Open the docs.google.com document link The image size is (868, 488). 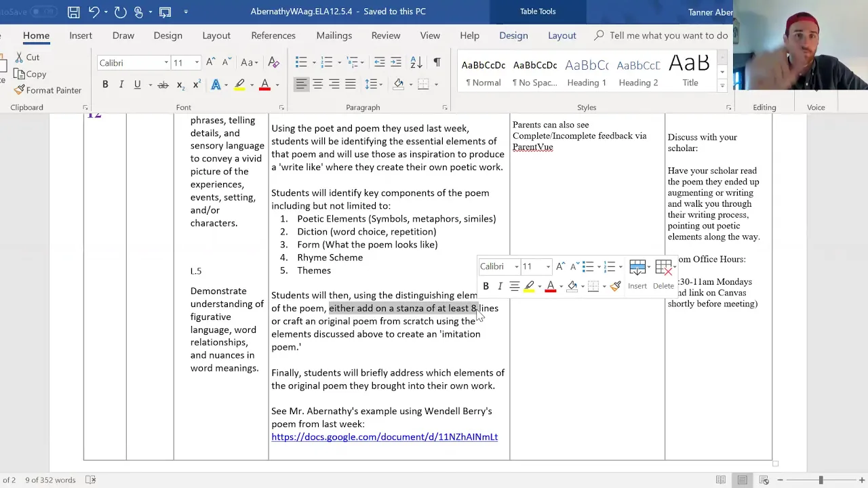[x=384, y=437]
